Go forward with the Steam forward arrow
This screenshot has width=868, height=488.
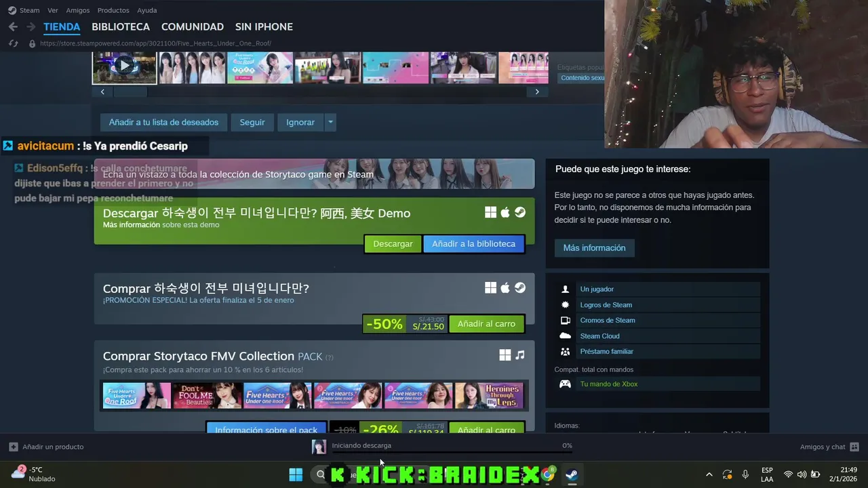(31, 26)
